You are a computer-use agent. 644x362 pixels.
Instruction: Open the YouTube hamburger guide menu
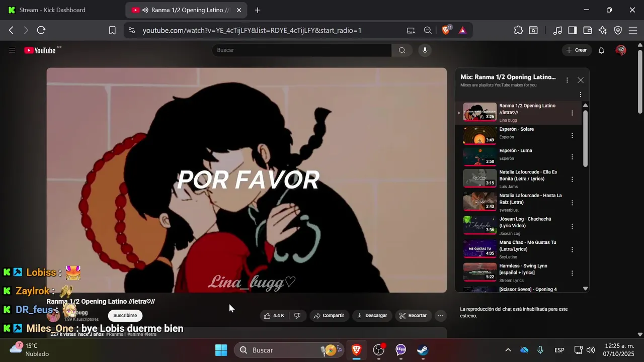pyautogui.click(x=12, y=50)
